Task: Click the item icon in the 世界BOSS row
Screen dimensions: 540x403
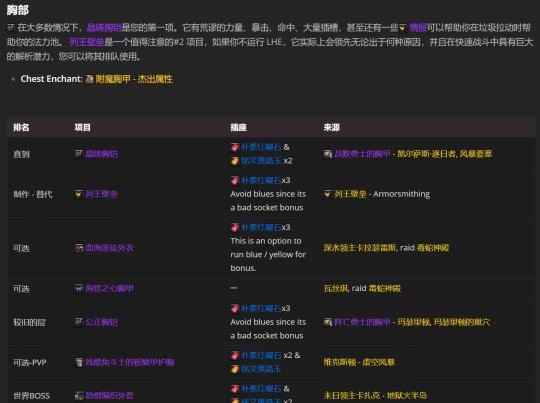Action: point(79,396)
